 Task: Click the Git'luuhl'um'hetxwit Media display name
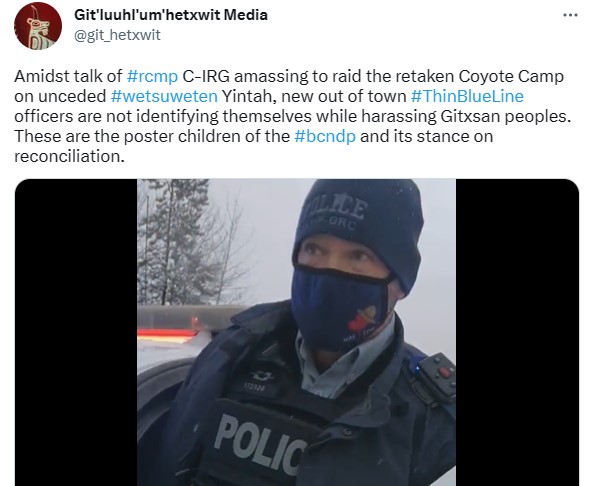171,15
